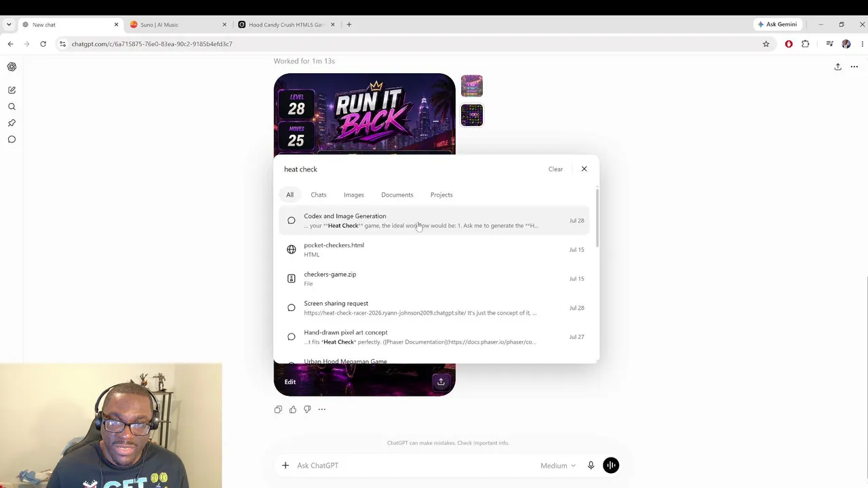Switch to the Documents filter tab
Screen dimensions: 868x488
397,195
